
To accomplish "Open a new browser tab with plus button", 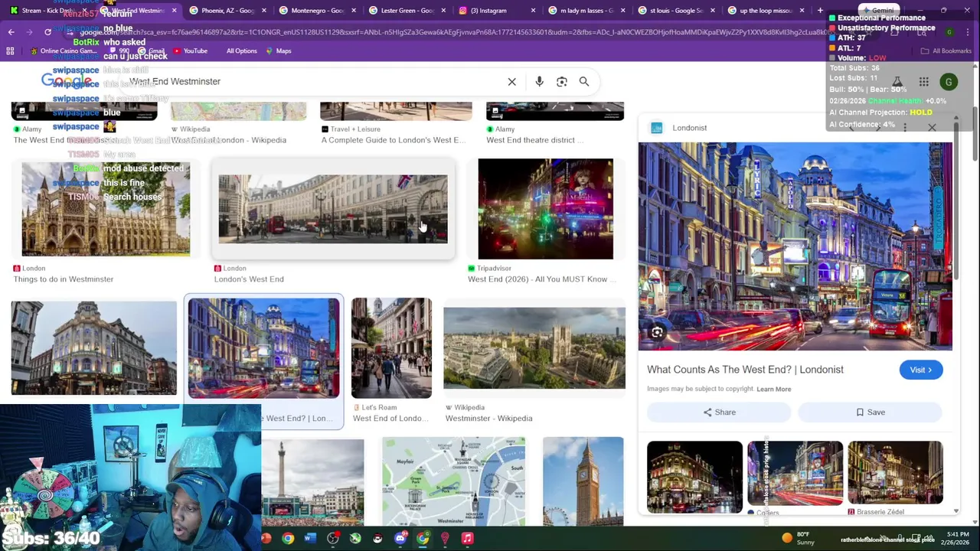I will [820, 11].
